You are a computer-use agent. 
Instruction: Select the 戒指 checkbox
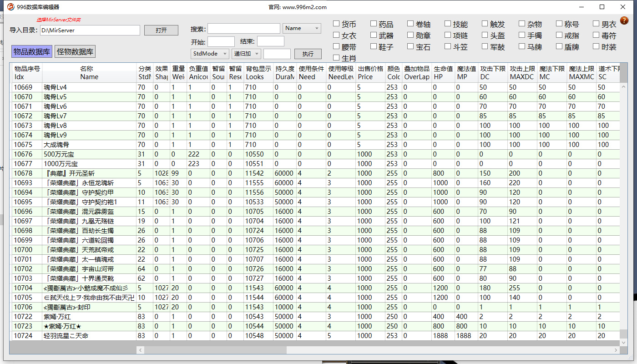click(559, 35)
